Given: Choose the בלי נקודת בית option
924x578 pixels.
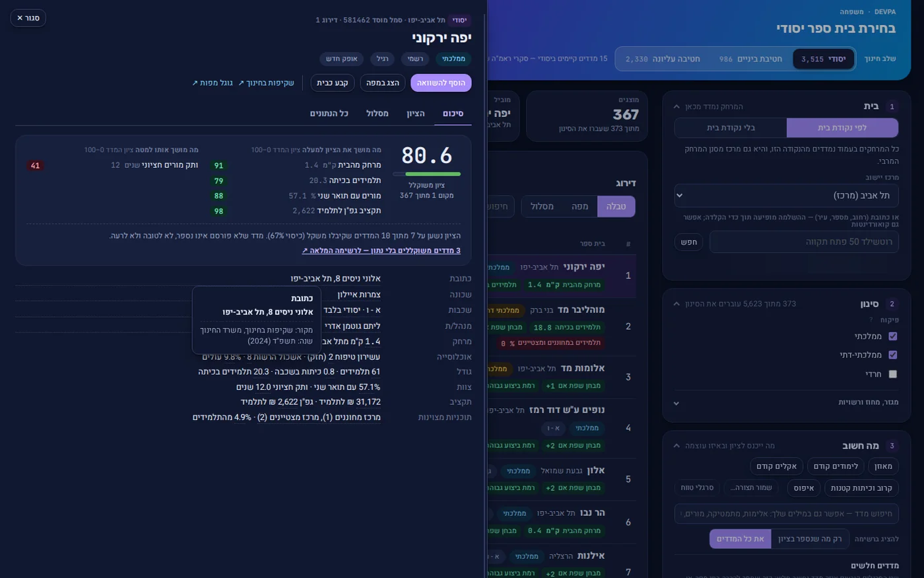Looking at the screenshot, I should [x=731, y=127].
